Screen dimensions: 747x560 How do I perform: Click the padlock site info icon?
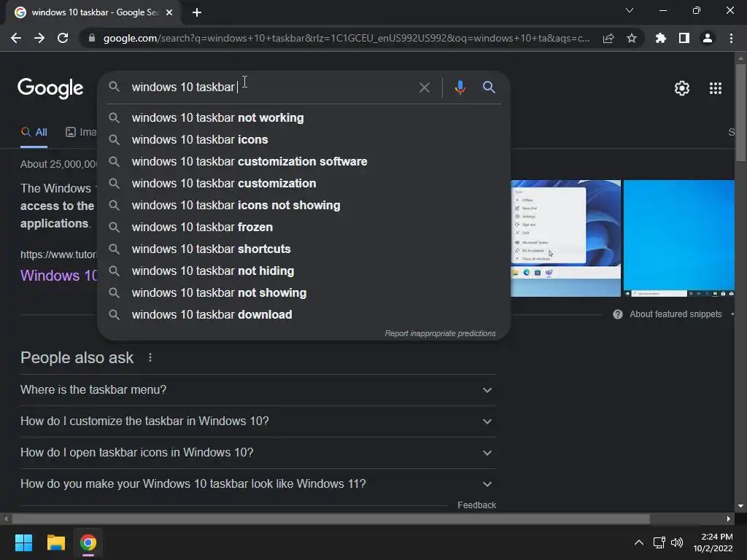click(x=92, y=38)
